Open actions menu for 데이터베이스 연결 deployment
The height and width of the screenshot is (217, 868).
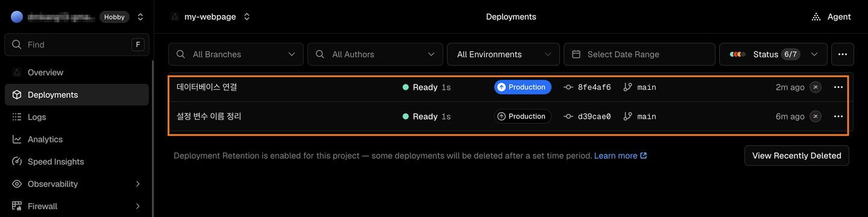(838, 87)
